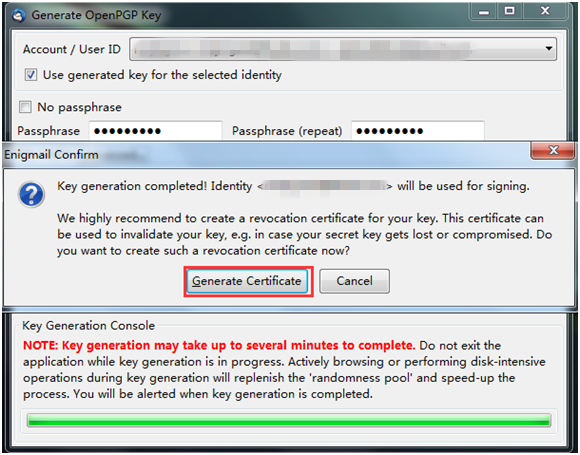Focus the Passphrase (repeat) input field
This screenshot has width=580, height=455.
418,131
